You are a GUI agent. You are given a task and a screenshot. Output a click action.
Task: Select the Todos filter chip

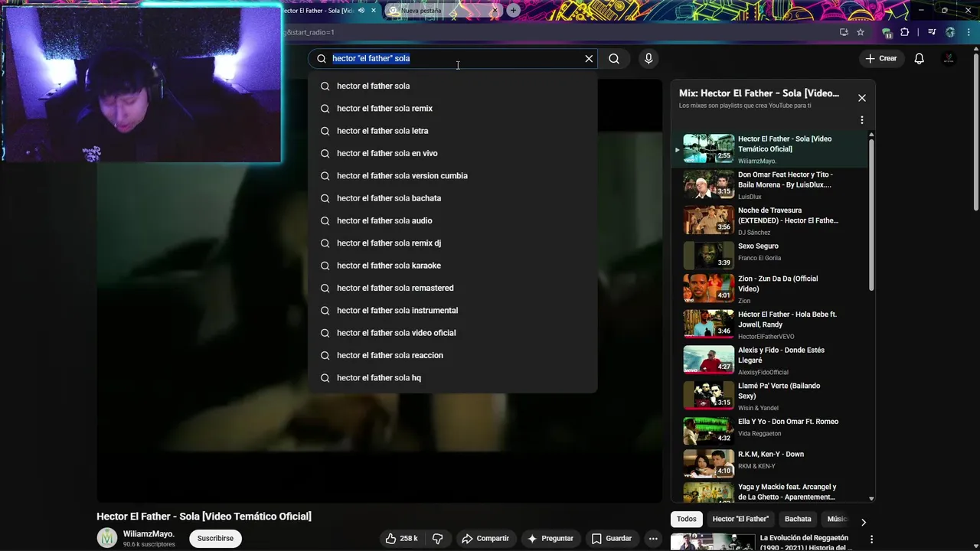[x=687, y=519]
